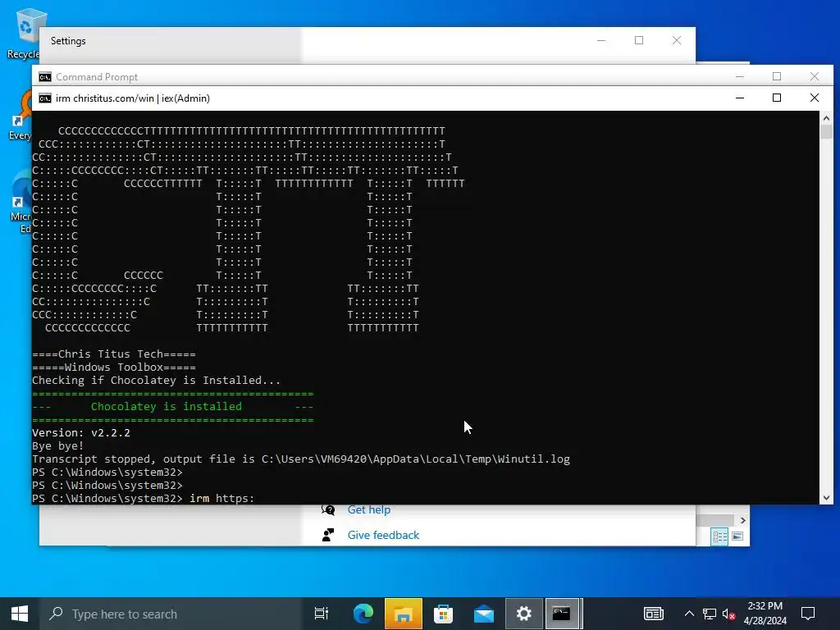The height and width of the screenshot is (630, 840).
Task: Click the PowerShell vertical scrollbar thumb
Action: tap(826, 132)
